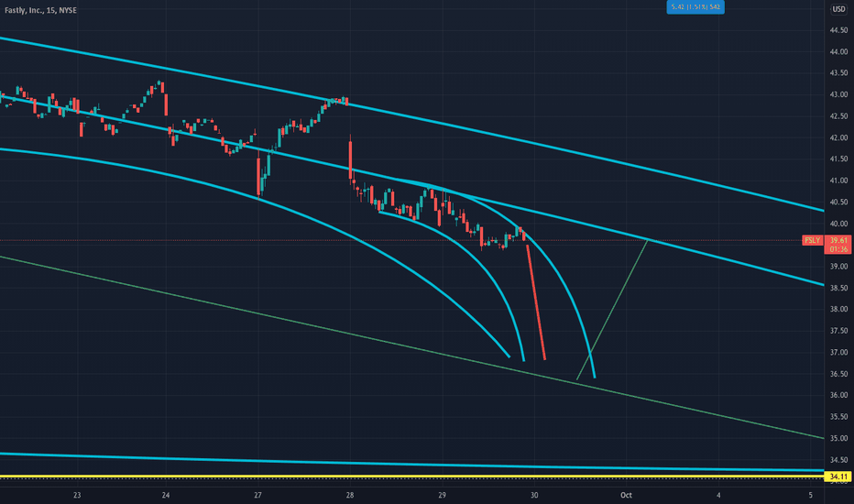Click the 35.00 price axis label

click(838, 438)
